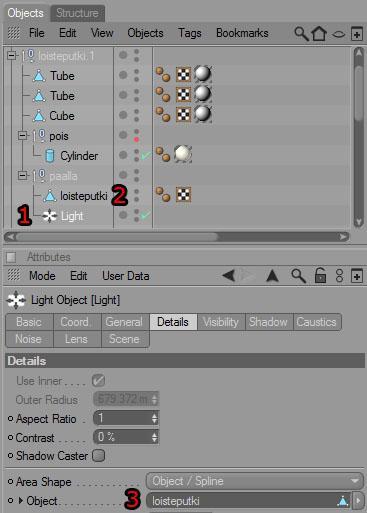Click the Contrast percentage field
367x513 pixels.
pos(126,437)
